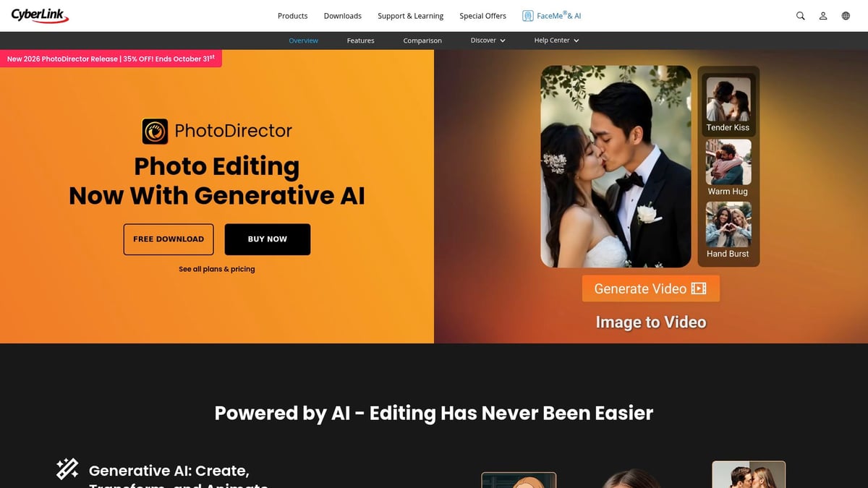Viewport: 868px width, 488px height.
Task: Click the user account icon
Action: [823, 15]
